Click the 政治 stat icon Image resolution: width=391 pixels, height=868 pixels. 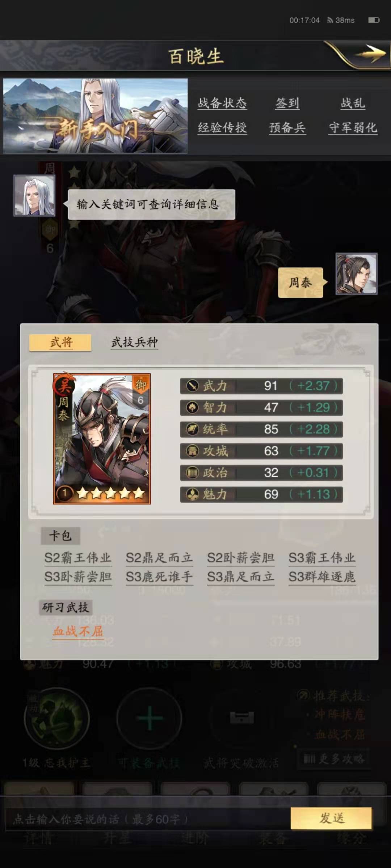pos(192,473)
